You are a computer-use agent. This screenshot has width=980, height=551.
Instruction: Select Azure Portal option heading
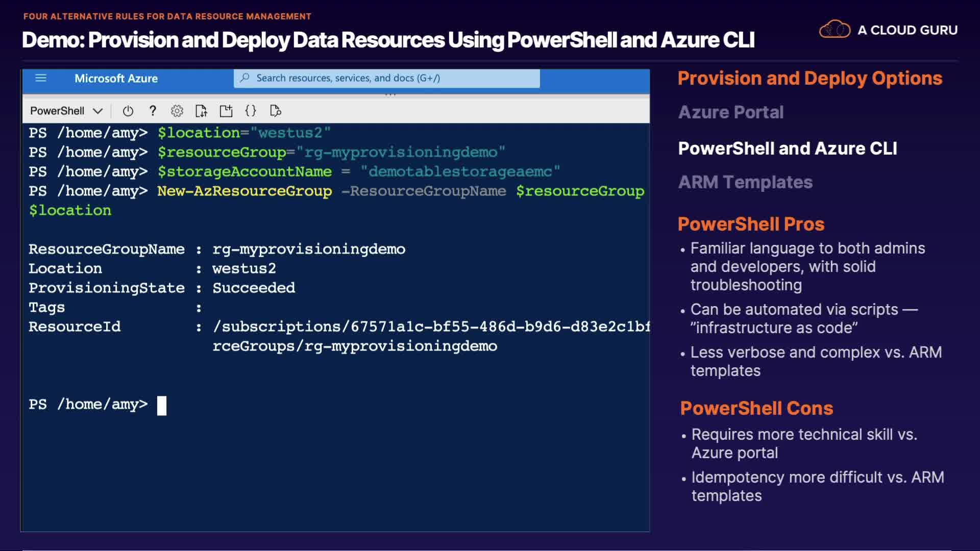point(730,112)
